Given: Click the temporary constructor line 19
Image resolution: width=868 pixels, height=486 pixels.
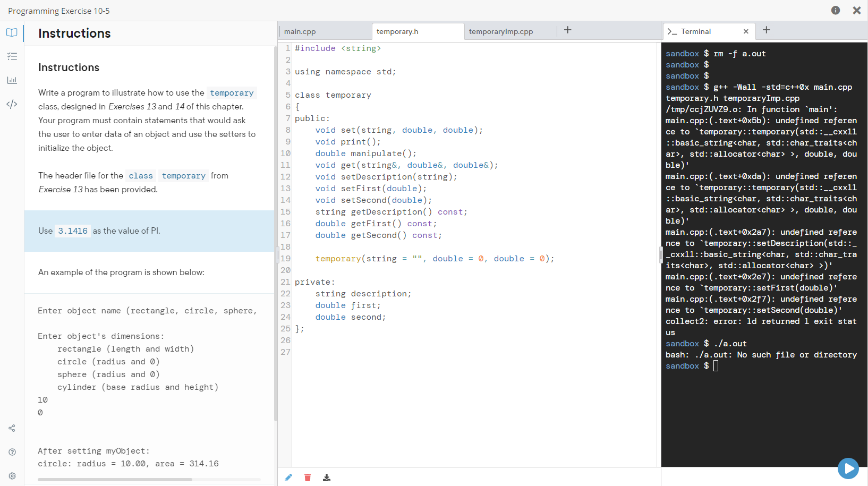Looking at the screenshot, I should click(x=435, y=259).
